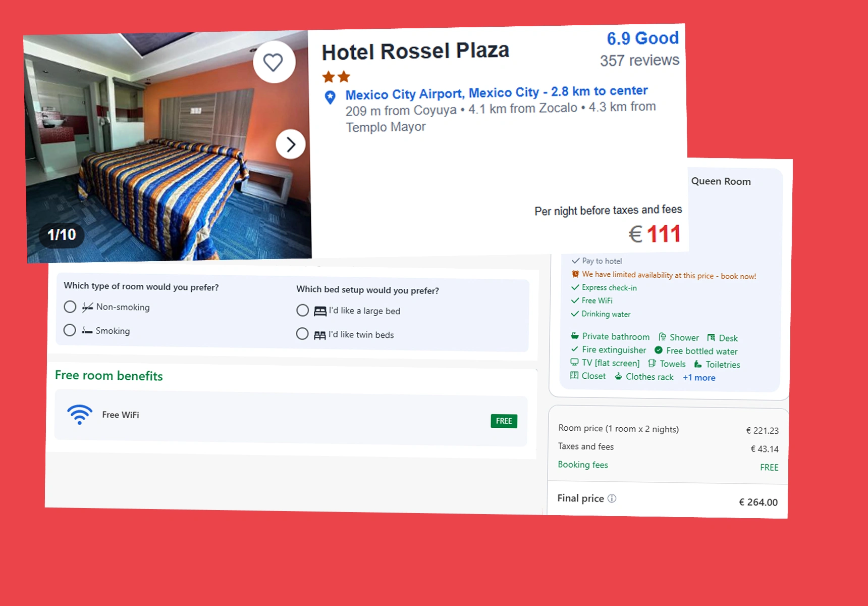Viewport: 868px width, 606px height.
Task: Click the Final price info icon
Action: (612, 498)
